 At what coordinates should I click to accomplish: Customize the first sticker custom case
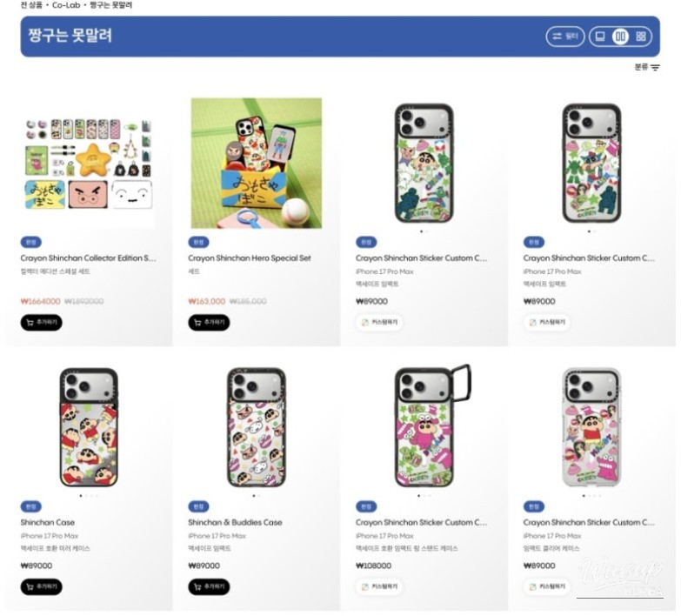coord(379,322)
